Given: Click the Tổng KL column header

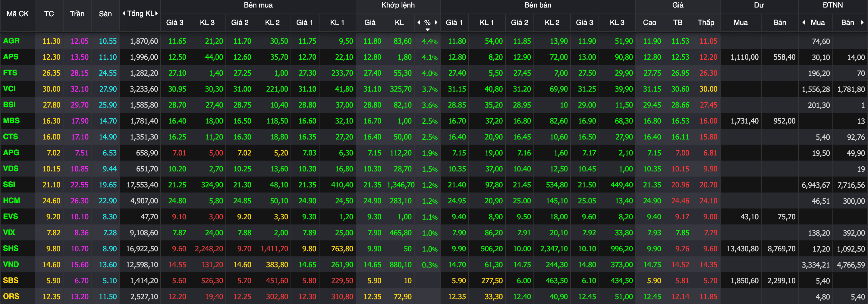Looking at the screenshot, I should tap(140, 14).
